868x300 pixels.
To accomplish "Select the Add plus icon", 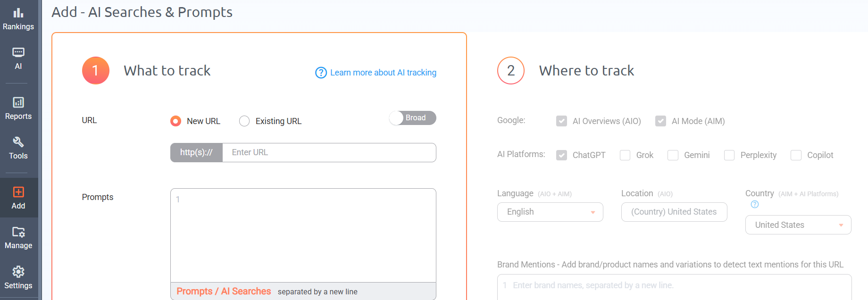I will 18,192.
